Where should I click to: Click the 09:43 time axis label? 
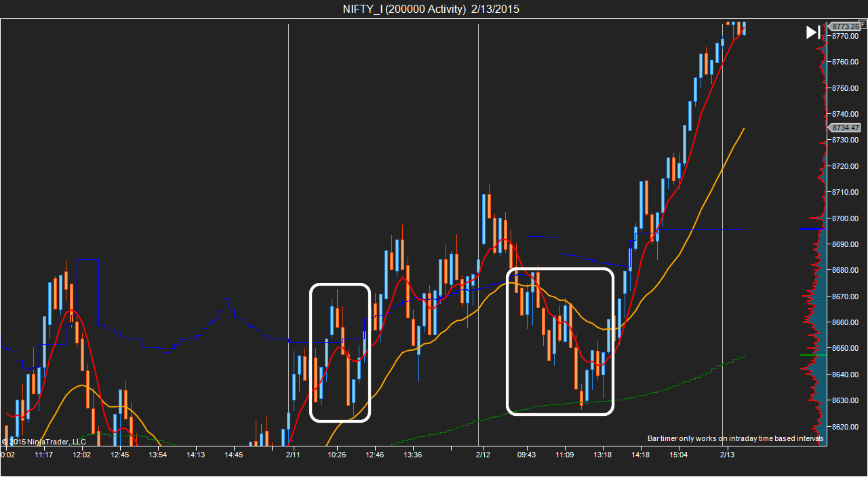526,455
